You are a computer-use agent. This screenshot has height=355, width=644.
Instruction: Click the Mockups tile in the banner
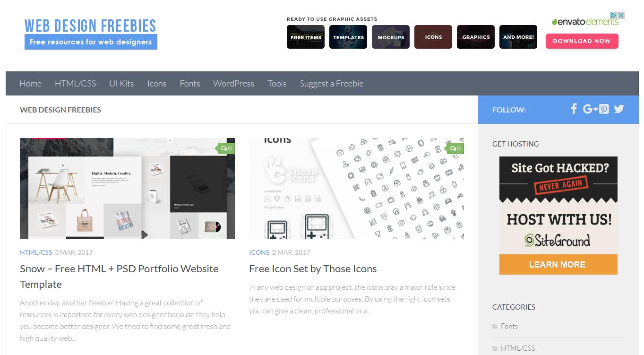coord(391,37)
